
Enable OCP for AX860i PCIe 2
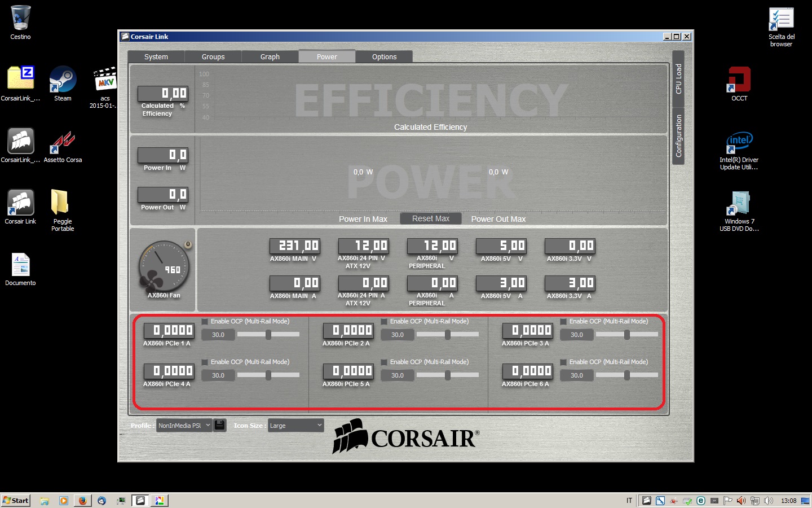pos(384,322)
